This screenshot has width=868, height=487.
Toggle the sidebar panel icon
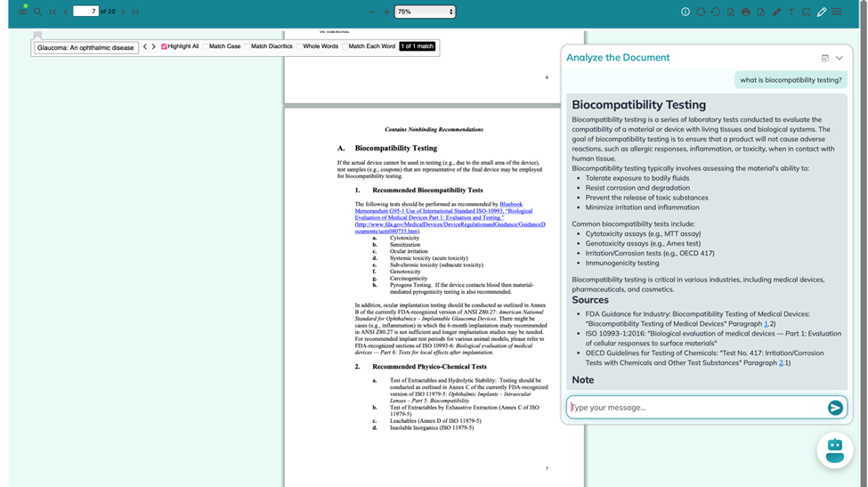point(22,11)
